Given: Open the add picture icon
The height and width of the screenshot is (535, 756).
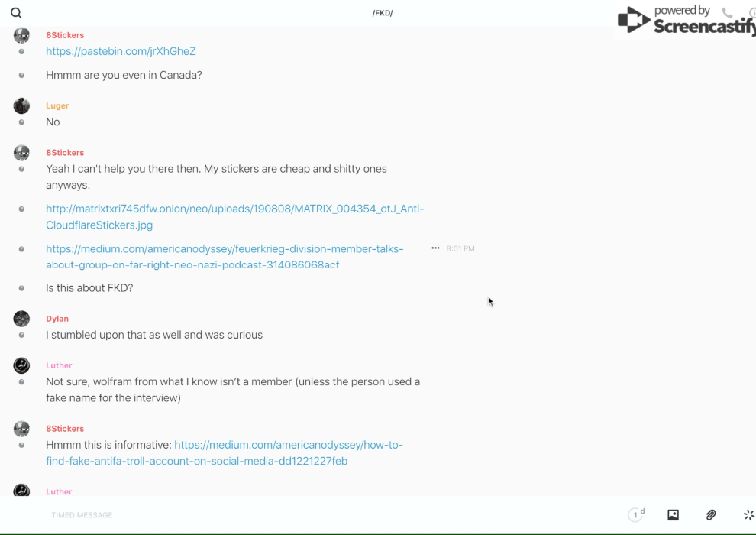Looking at the screenshot, I should tap(673, 515).
